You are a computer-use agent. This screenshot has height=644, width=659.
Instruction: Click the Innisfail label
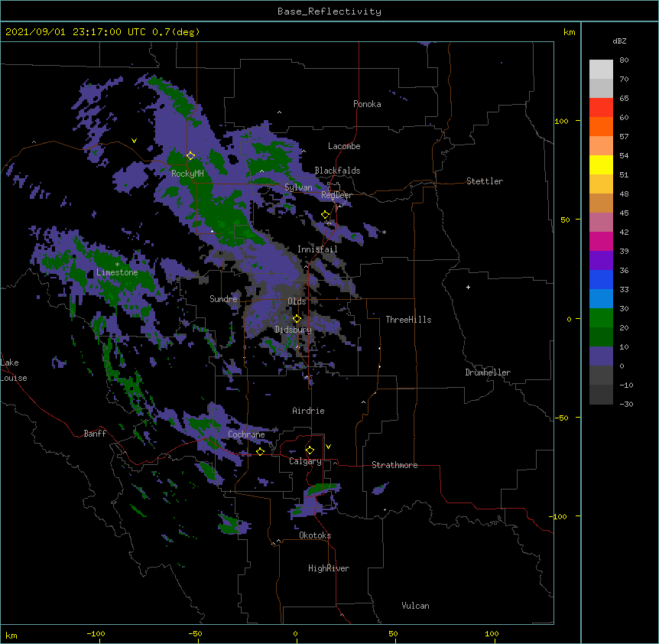(x=317, y=249)
